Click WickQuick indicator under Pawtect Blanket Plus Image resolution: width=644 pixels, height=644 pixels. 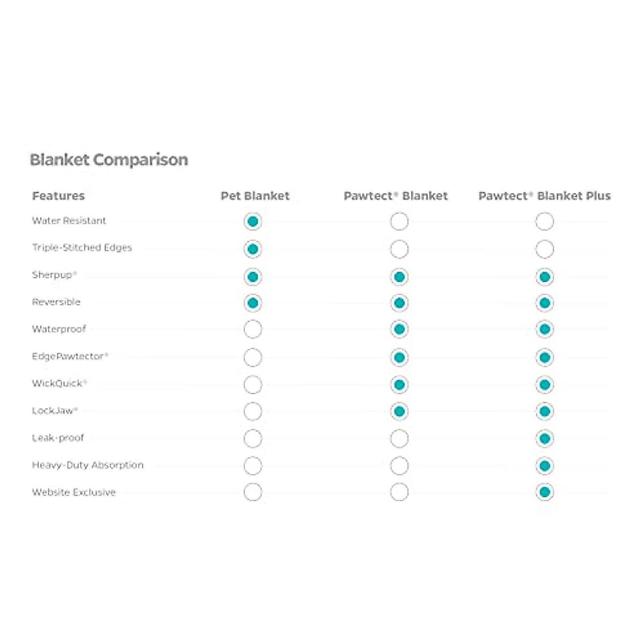545,385
